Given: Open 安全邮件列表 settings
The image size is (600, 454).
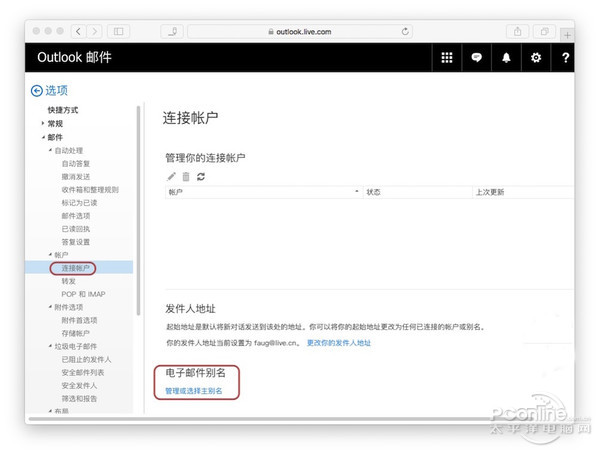Looking at the screenshot, I should tap(83, 372).
